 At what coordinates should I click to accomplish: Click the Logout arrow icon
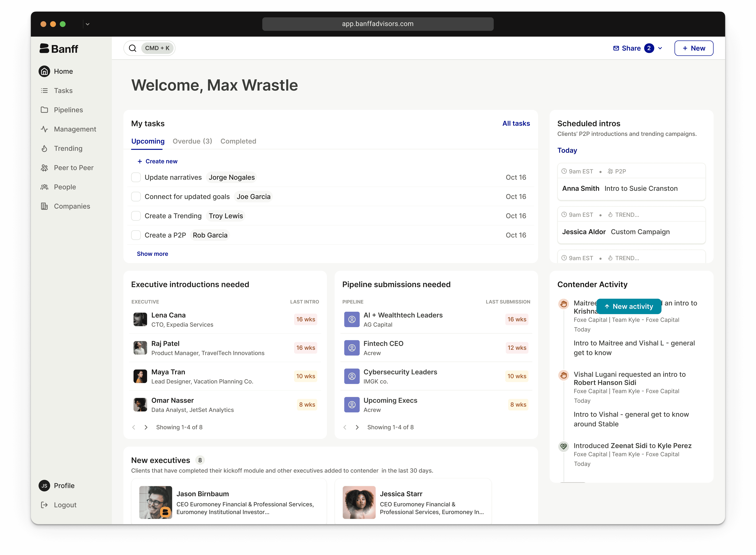tap(44, 505)
